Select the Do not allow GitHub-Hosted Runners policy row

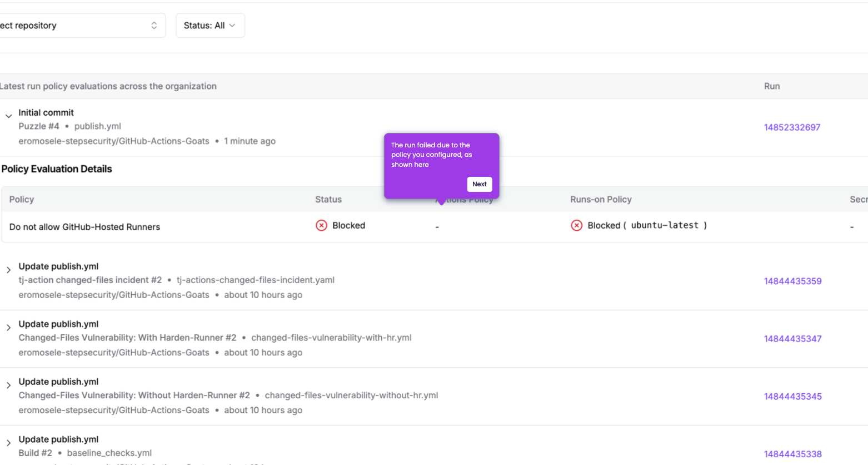coord(84,226)
